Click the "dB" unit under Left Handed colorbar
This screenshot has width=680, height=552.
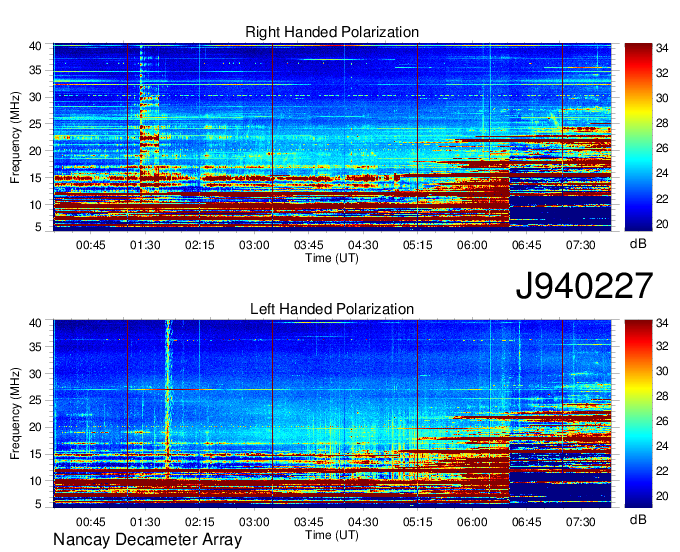coord(638,519)
